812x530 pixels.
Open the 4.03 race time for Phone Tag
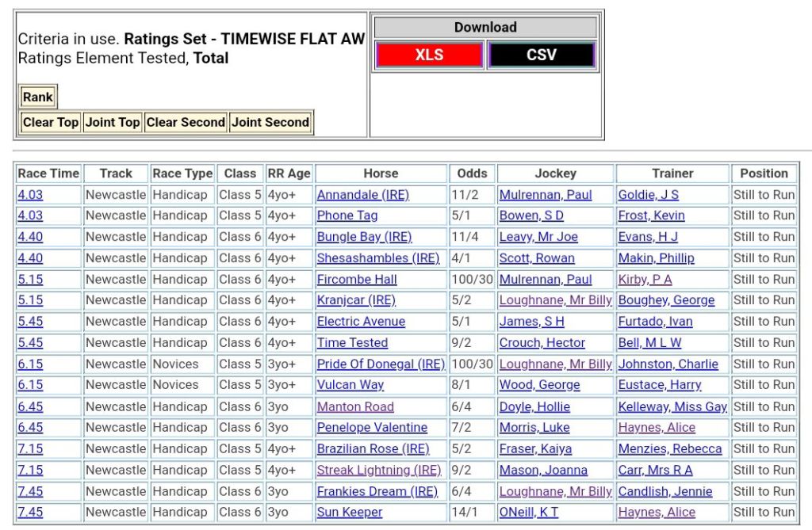(30, 215)
